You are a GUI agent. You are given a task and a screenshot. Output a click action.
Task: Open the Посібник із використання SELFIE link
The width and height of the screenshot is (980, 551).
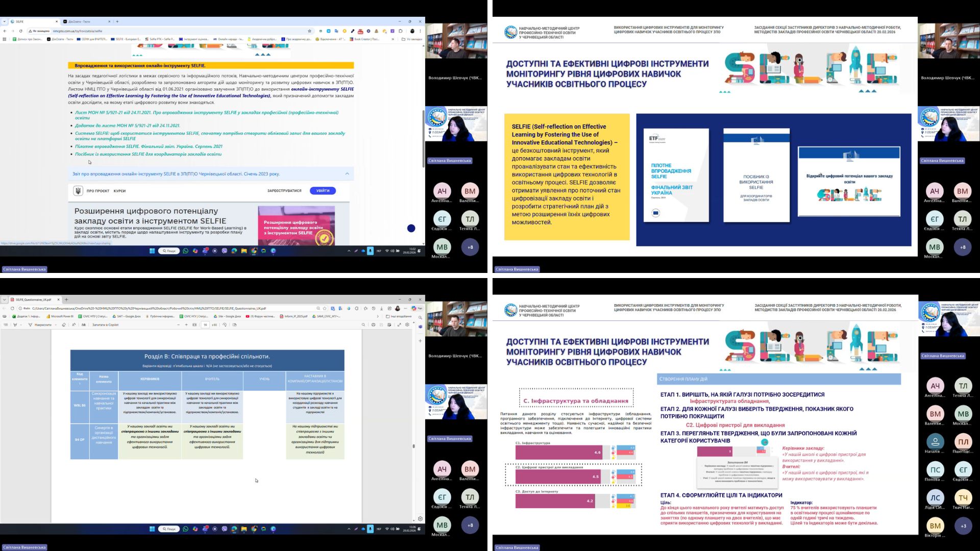coord(148,154)
